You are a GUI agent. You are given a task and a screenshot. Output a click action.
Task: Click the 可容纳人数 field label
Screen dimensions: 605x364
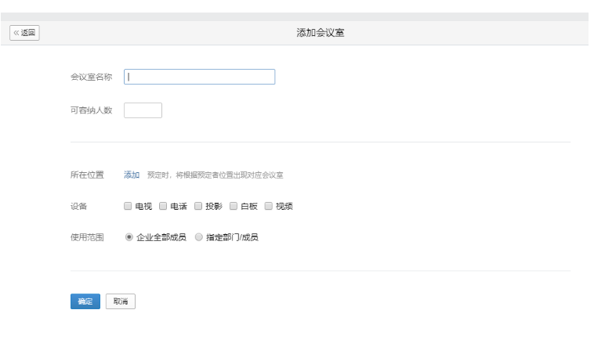point(91,110)
